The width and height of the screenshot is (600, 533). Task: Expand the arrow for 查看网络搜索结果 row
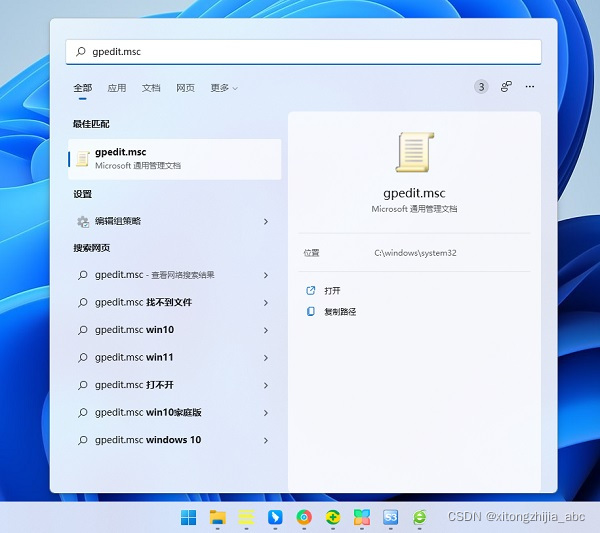tap(266, 275)
